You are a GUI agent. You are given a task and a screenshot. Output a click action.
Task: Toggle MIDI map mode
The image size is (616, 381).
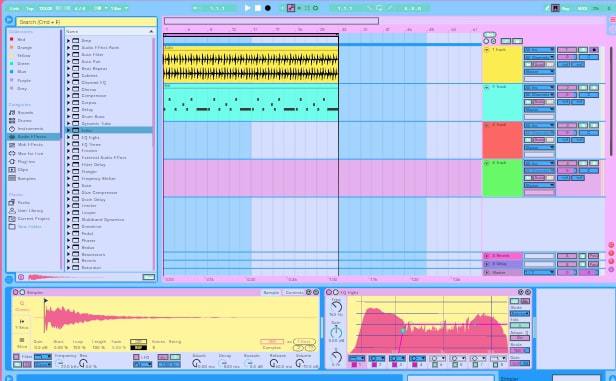[582, 8]
